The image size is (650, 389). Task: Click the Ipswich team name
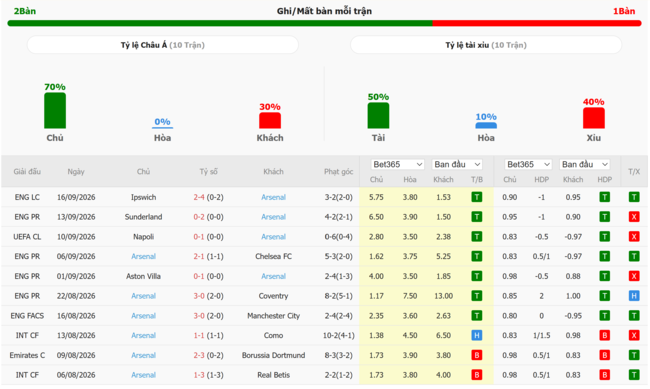[x=143, y=197]
